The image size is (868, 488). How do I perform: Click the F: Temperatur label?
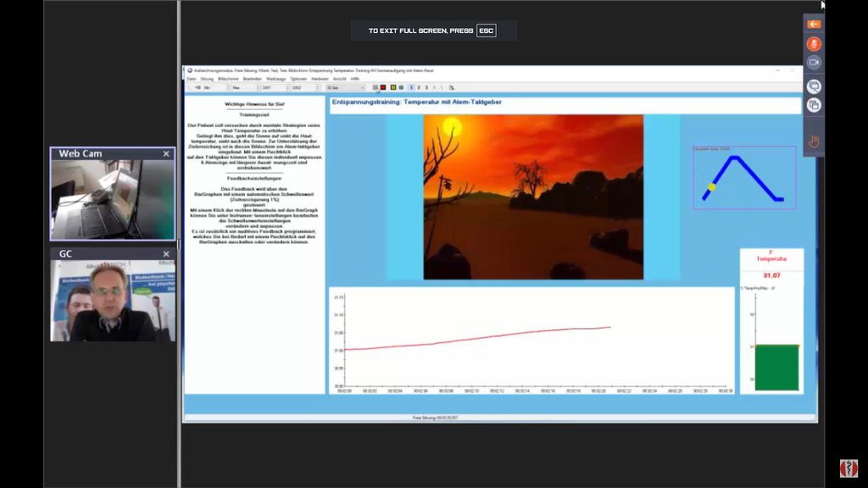(771, 256)
